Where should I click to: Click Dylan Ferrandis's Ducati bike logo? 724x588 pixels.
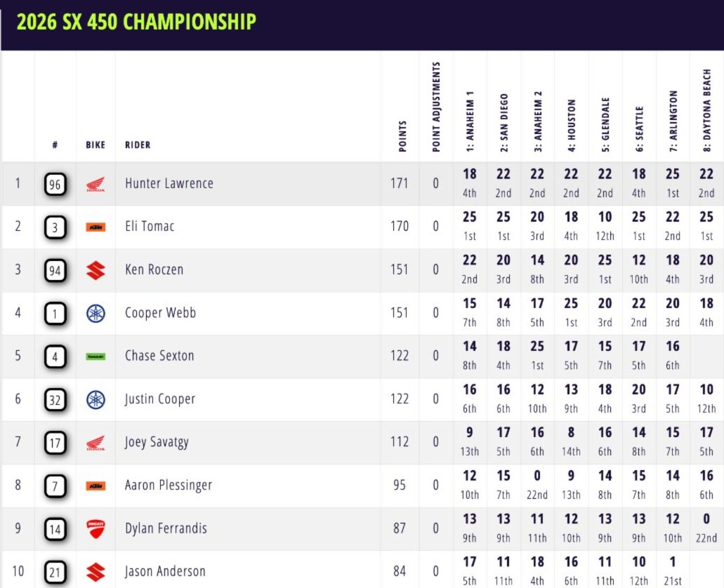(x=96, y=529)
